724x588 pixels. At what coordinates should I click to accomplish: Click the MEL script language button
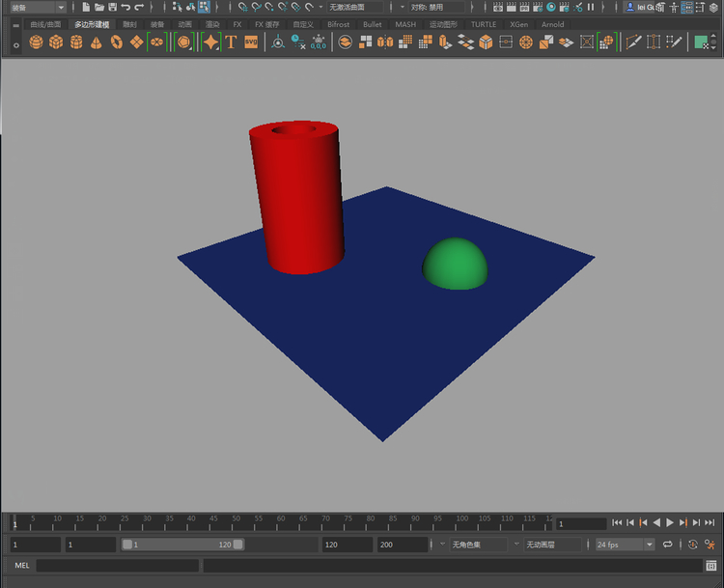click(x=21, y=566)
